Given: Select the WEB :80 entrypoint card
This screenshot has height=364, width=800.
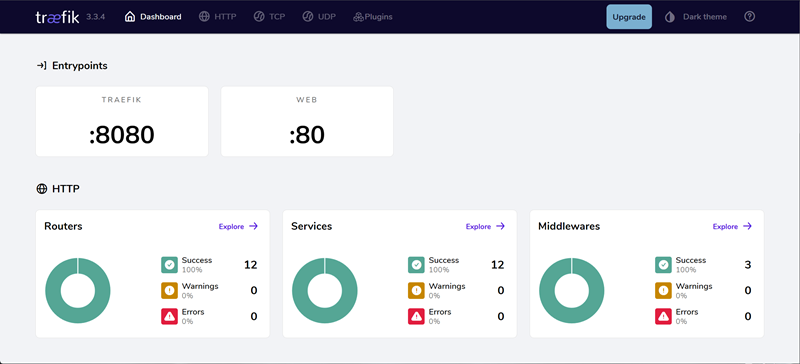Looking at the screenshot, I should pyautogui.click(x=307, y=122).
